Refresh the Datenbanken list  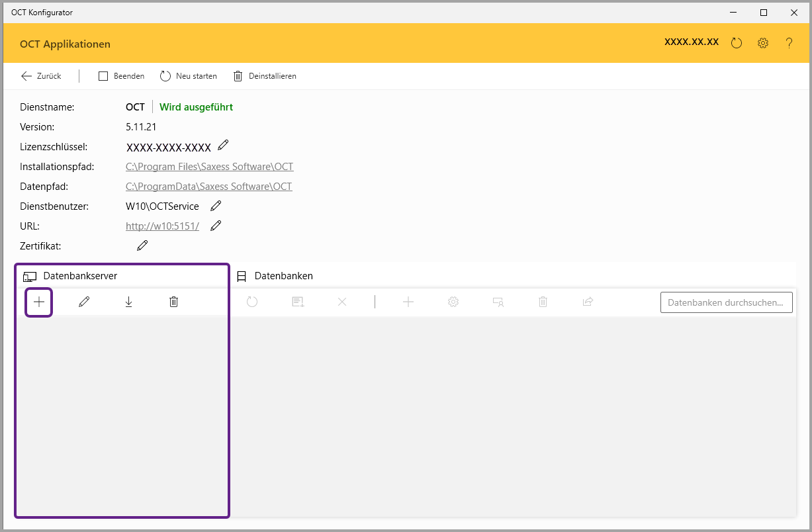[252, 302]
